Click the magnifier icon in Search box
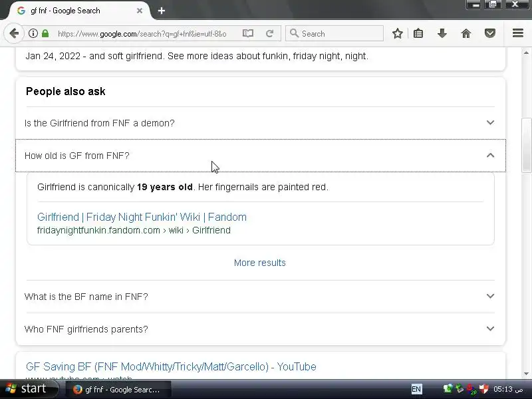Image resolution: width=532 pixels, height=399 pixels. click(x=294, y=33)
